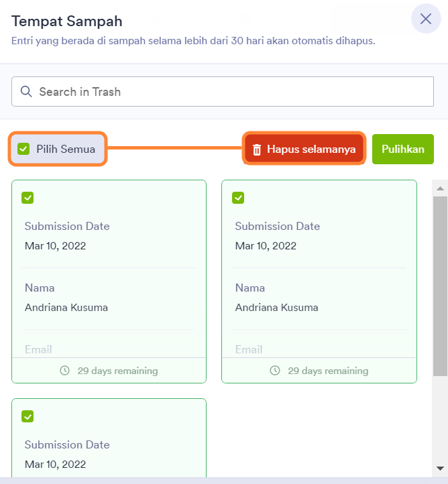Focus the Search in Trash field
This screenshot has width=448, height=484.
[x=228, y=92]
